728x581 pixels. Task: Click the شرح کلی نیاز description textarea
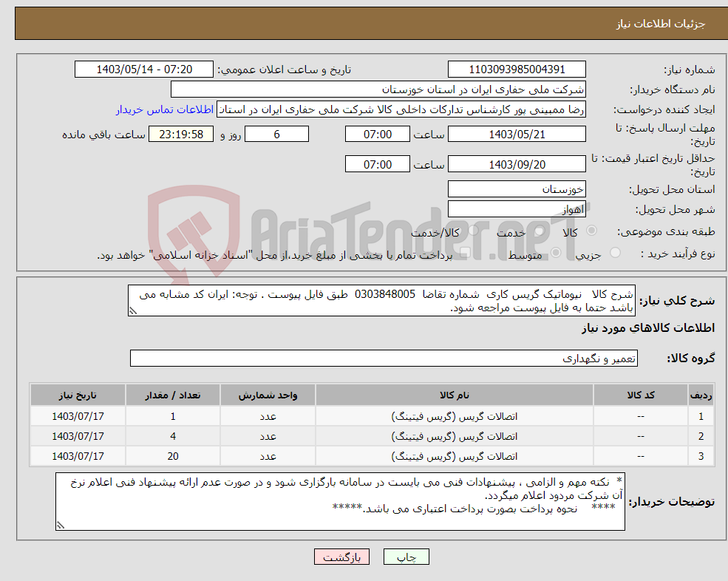[x=381, y=301]
